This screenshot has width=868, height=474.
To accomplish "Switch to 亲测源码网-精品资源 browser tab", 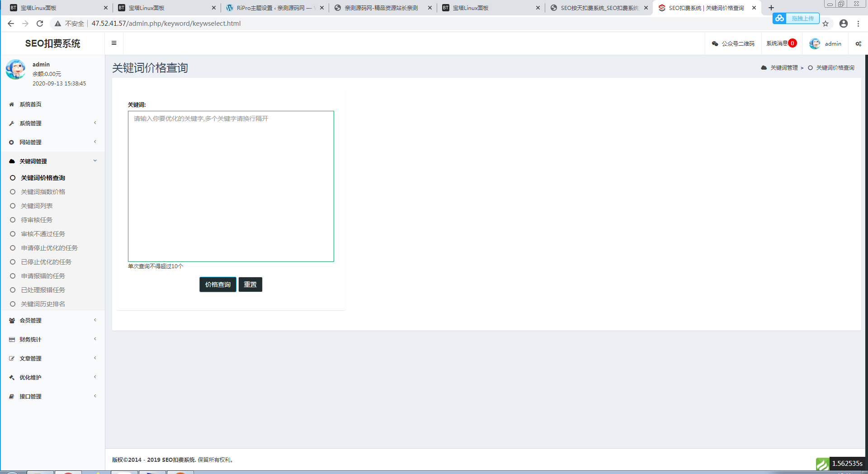I will pyautogui.click(x=383, y=8).
